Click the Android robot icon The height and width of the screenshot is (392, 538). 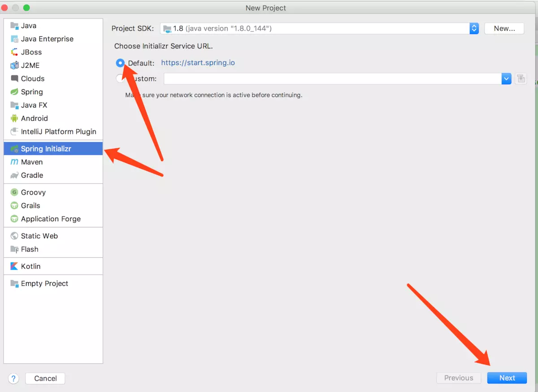click(14, 118)
